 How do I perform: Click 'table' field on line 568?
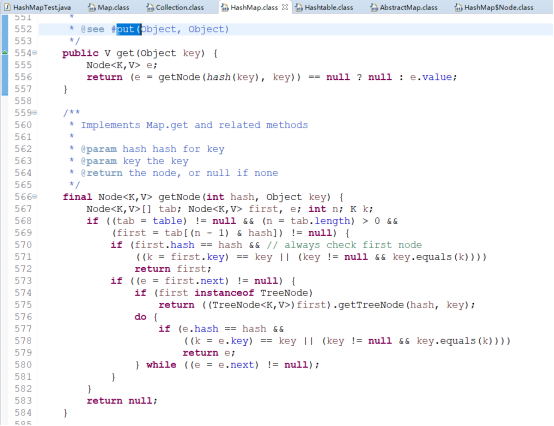pos(167,221)
